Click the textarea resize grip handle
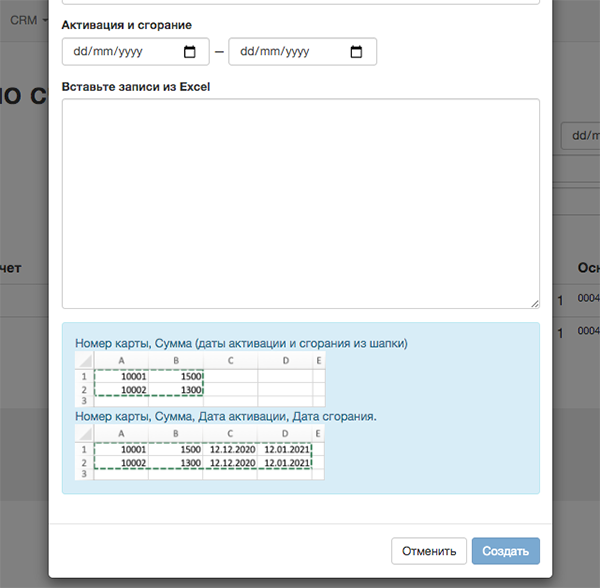The width and height of the screenshot is (600, 588). 535,304
